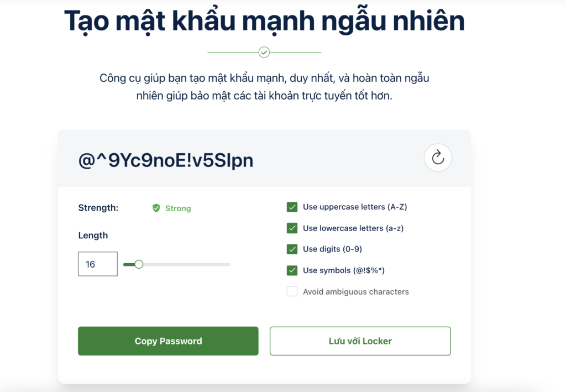
Task: Focus the Length number field showing 16
Action: pos(98,264)
